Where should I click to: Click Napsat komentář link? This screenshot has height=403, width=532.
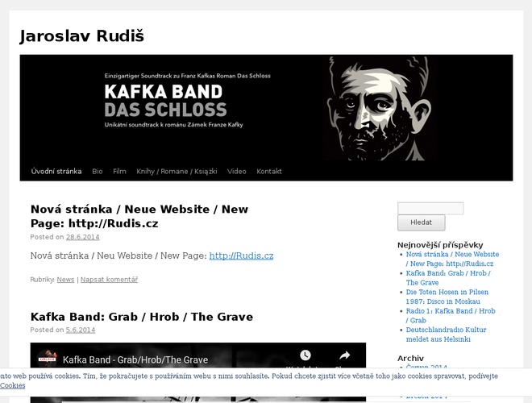110,280
